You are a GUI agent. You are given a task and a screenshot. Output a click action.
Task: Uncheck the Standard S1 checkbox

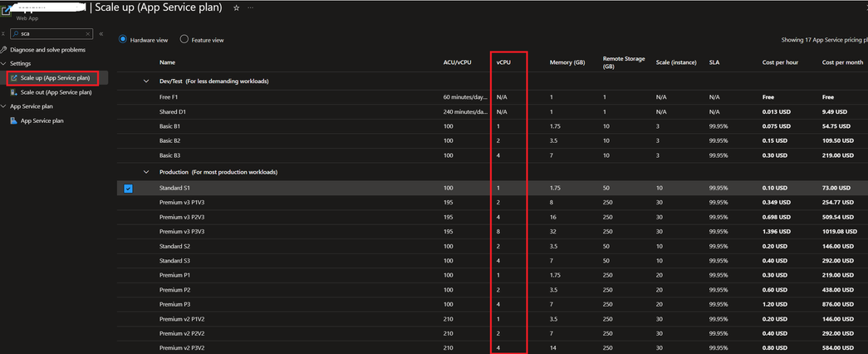(129, 189)
